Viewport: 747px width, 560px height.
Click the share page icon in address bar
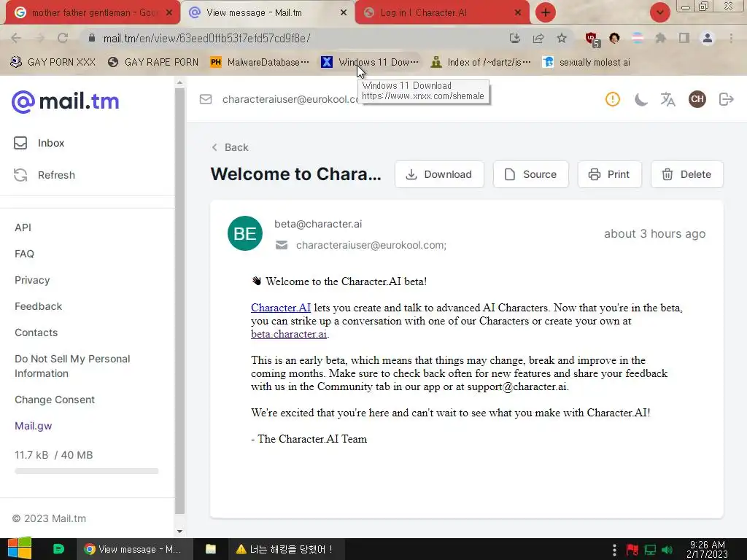click(x=538, y=38)
